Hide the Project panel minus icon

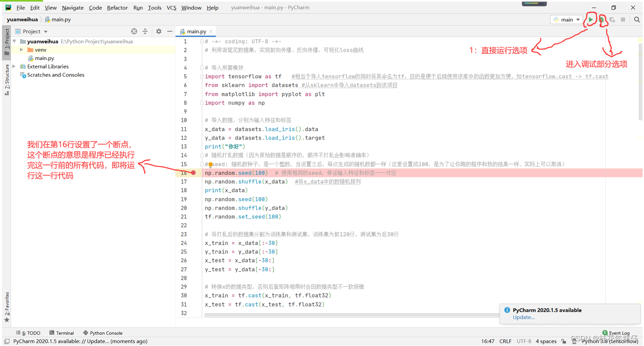[x=169, y=31]
